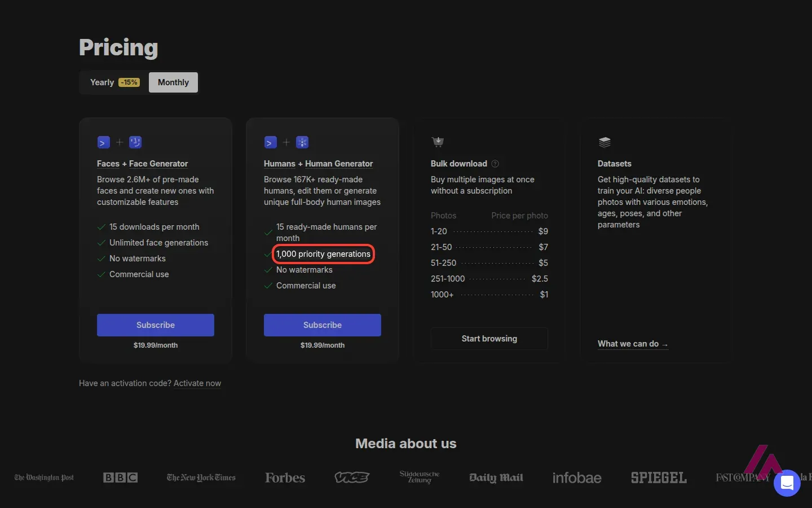Image resolution: width=812 pixels, height=508 pixels.
Task: Open the Faces link in first card
Action: click(x=108, y=164)
